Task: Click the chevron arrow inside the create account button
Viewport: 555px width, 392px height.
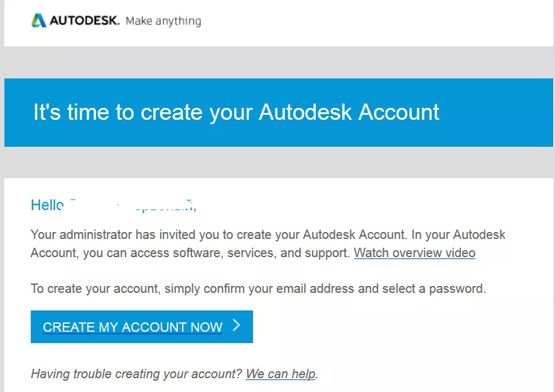Action: click(237, 325)
